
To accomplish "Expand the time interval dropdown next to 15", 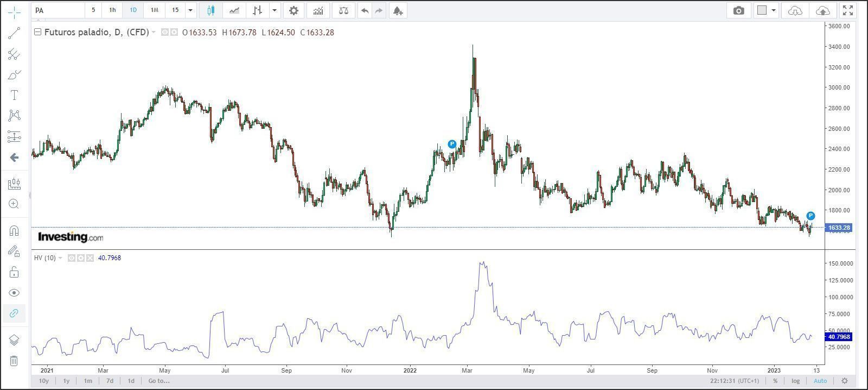I will (190, 10).
